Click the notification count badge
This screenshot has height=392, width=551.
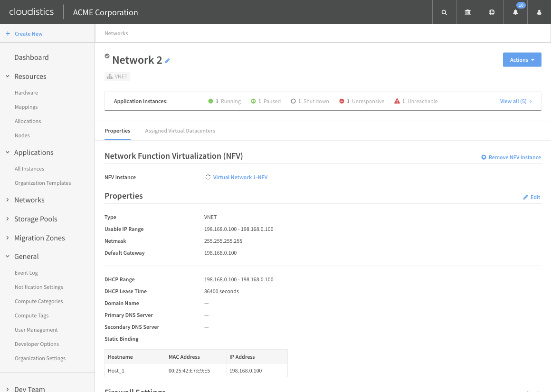click(x=521, y=5)
